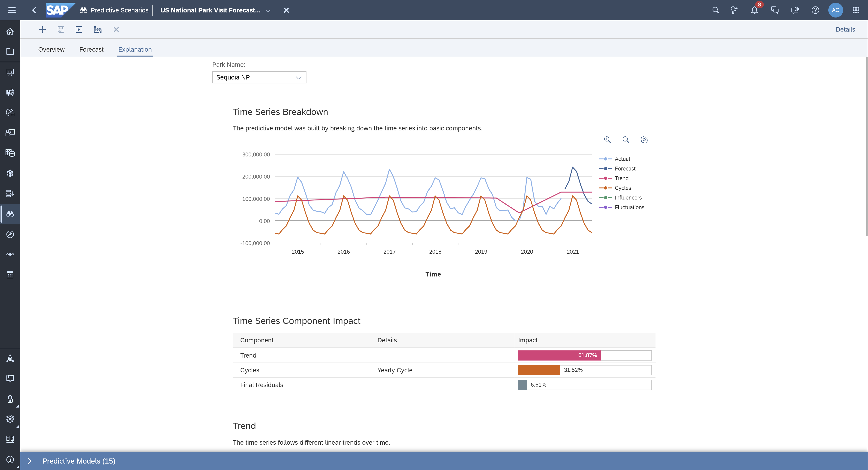Screen dimensions: 868x470
Task: Switch to the Overview tab
Action: 51,50
